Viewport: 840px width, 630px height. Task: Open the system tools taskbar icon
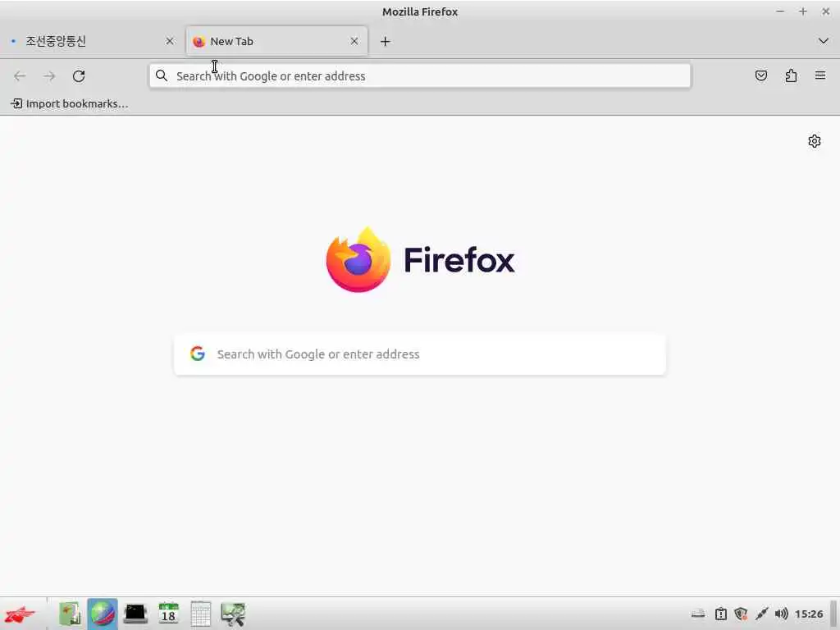[233, 614]
